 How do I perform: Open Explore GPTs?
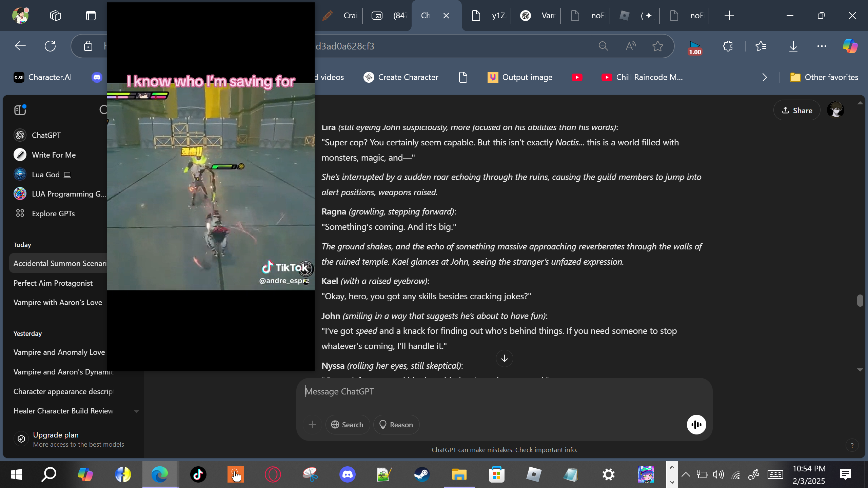click(x=44, y=213)
